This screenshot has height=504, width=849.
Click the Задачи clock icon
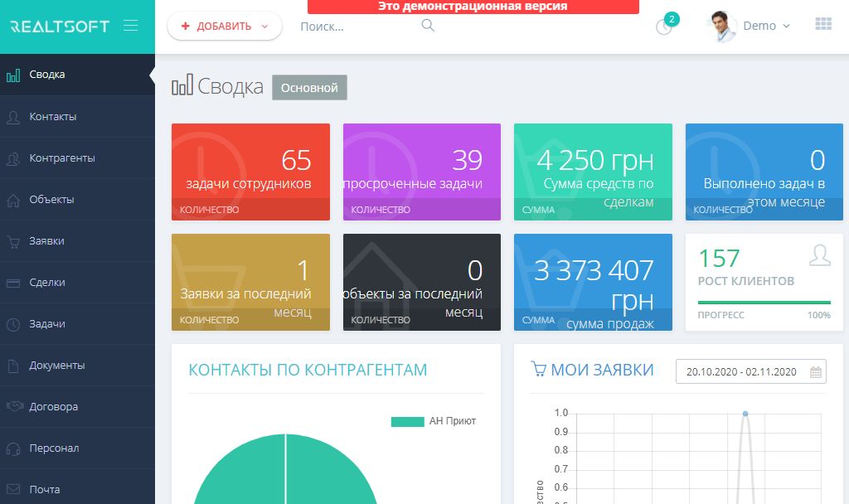coord(13,324)
